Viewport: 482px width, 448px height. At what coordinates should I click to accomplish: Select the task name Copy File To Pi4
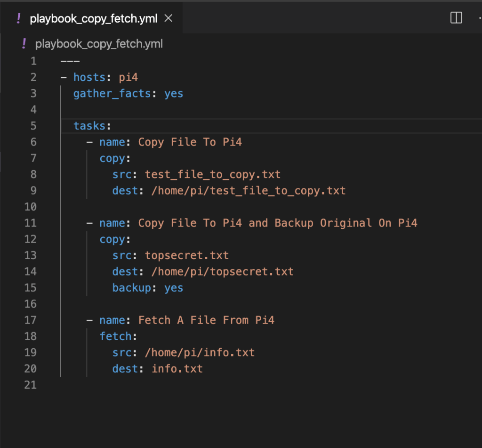point(190,142)
